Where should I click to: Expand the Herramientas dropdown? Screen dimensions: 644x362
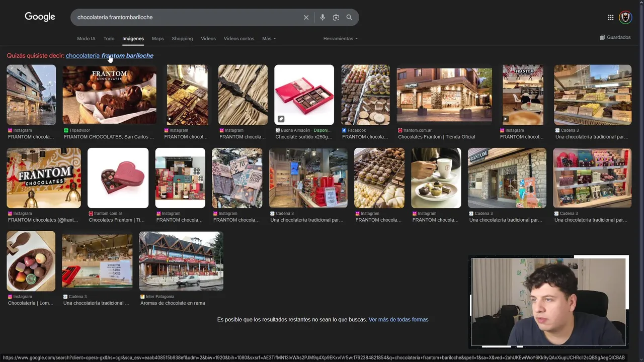coord(341,39)
